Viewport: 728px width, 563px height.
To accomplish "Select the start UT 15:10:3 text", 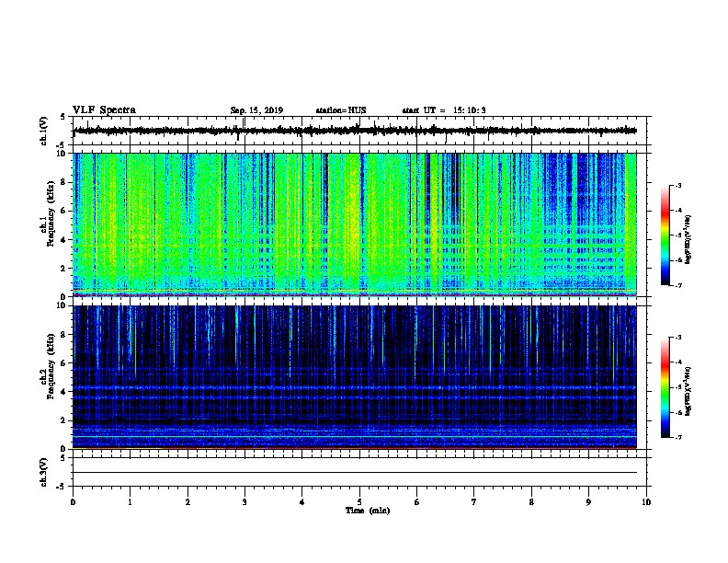I will (x=444, y=110).
